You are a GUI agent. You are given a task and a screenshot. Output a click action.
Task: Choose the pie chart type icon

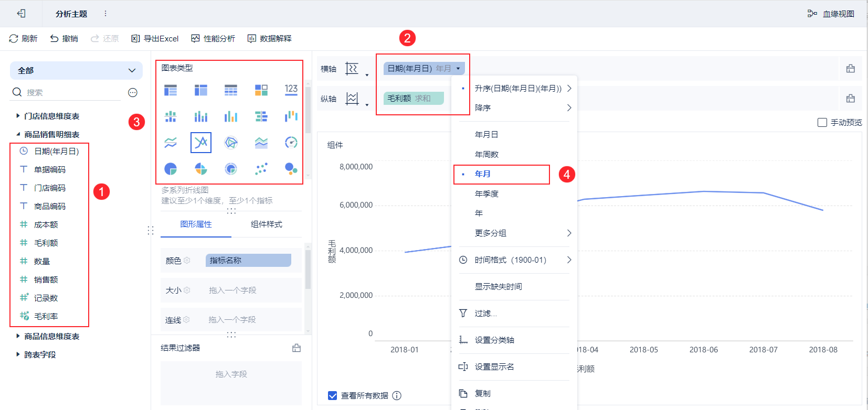point(171,169)
